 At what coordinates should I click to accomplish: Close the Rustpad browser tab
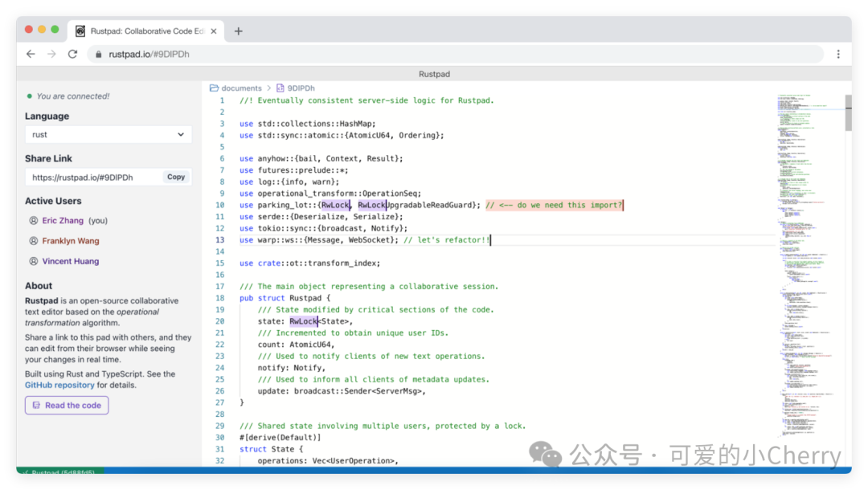pyautogui.click(x=214, y=31)
